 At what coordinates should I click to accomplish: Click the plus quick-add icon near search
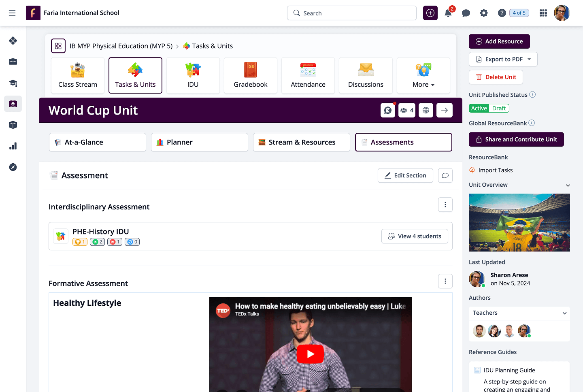(430, 13)
